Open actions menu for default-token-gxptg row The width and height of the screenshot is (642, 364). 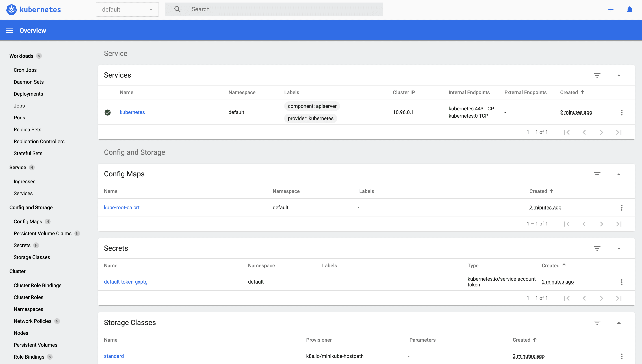click(621, 282)
